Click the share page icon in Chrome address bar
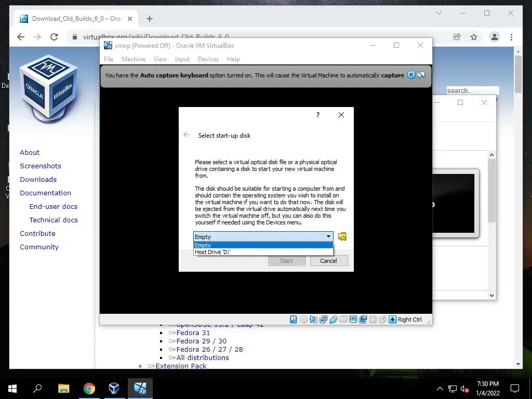Image resolution: width=532 pixels, height=399 pixels. (457, 37)
